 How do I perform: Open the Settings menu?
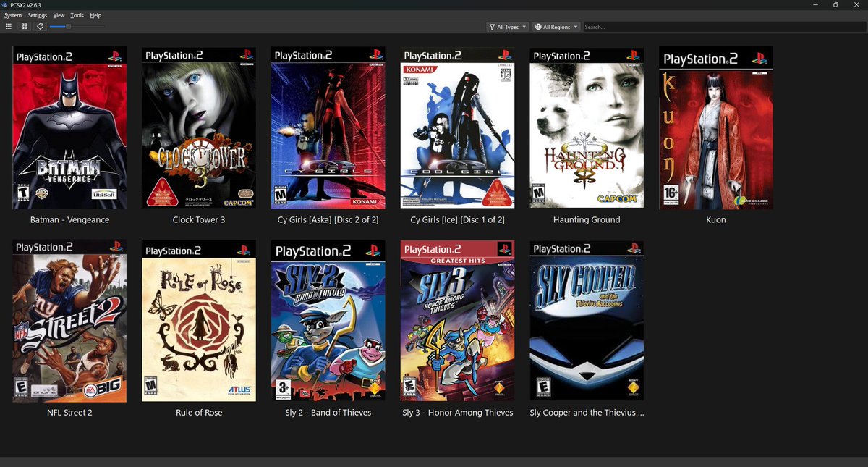click(38, 15)
